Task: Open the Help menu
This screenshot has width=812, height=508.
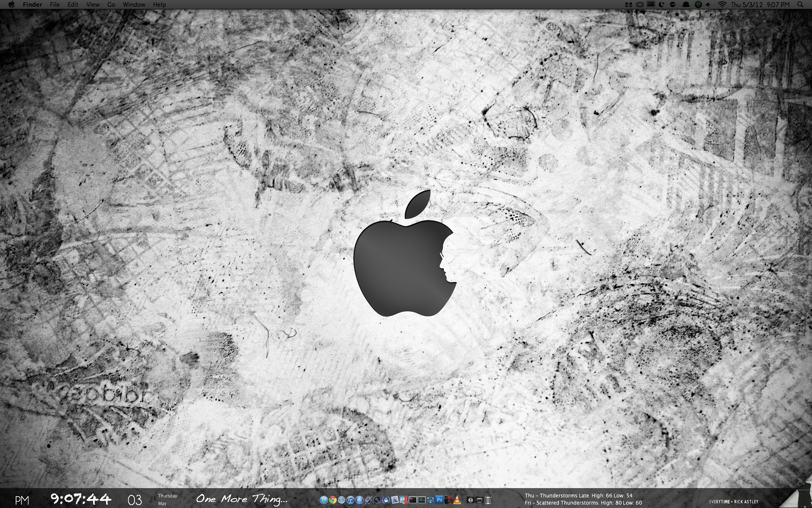Action: [159, 4]
